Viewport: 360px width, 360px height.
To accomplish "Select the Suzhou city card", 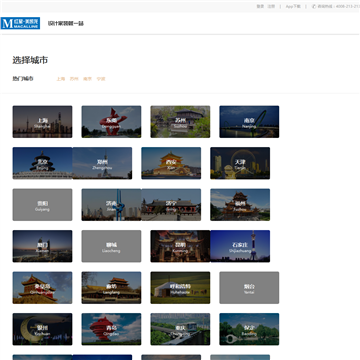I will (x=180, y=122).
